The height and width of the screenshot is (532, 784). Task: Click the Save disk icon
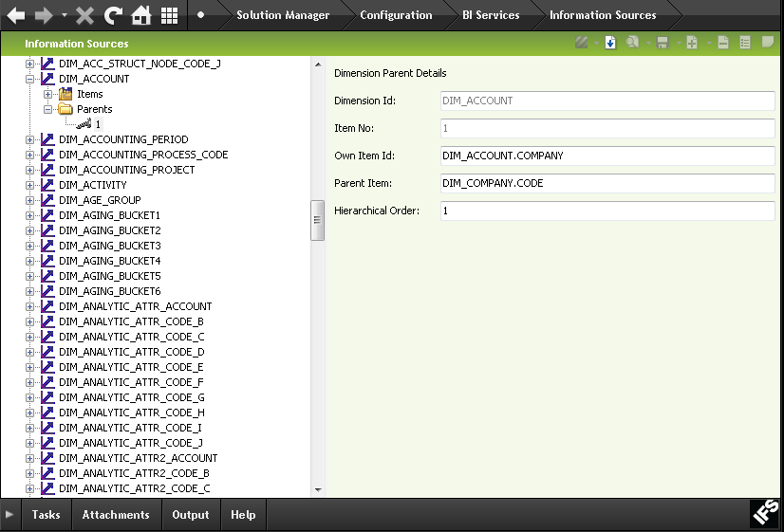click(x=663, y=43)
